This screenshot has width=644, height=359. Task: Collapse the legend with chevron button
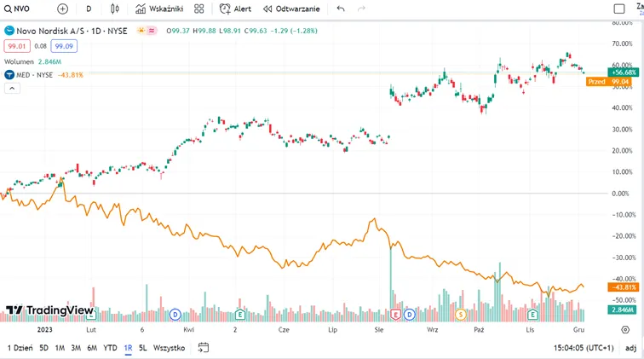(12, 88)
